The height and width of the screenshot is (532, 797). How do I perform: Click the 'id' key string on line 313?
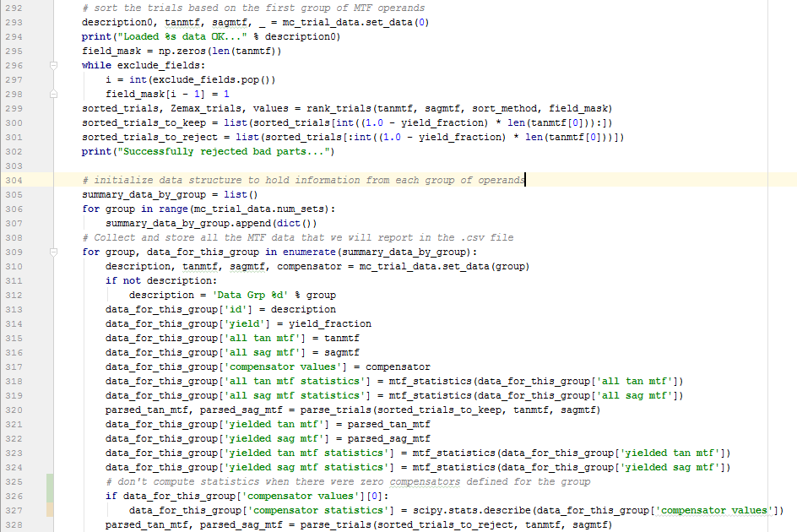238,309
